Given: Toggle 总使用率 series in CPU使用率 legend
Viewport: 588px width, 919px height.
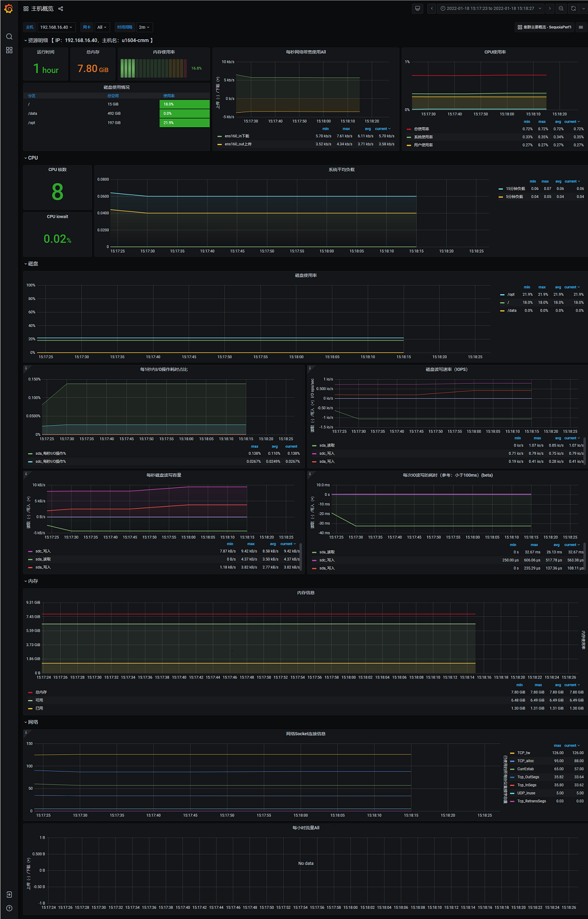Looking at the screenshot, I should pyautogui.click(x=422, y=129).
